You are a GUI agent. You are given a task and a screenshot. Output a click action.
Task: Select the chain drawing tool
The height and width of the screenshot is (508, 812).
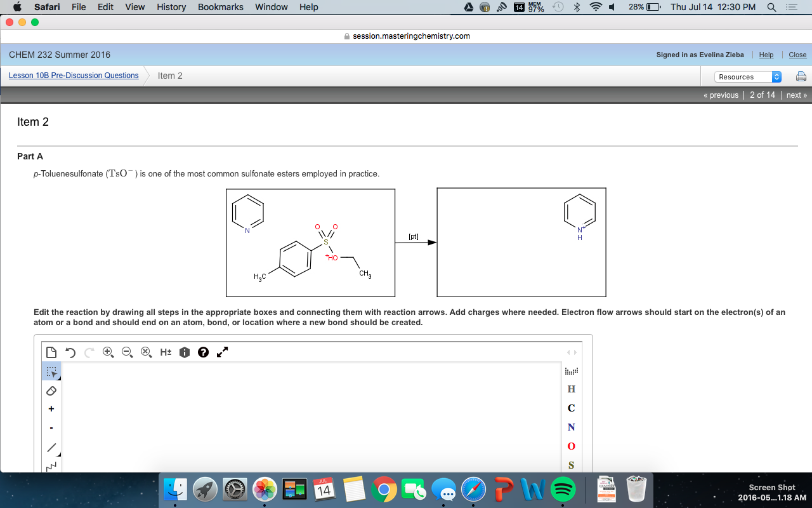tap(51, 465)
